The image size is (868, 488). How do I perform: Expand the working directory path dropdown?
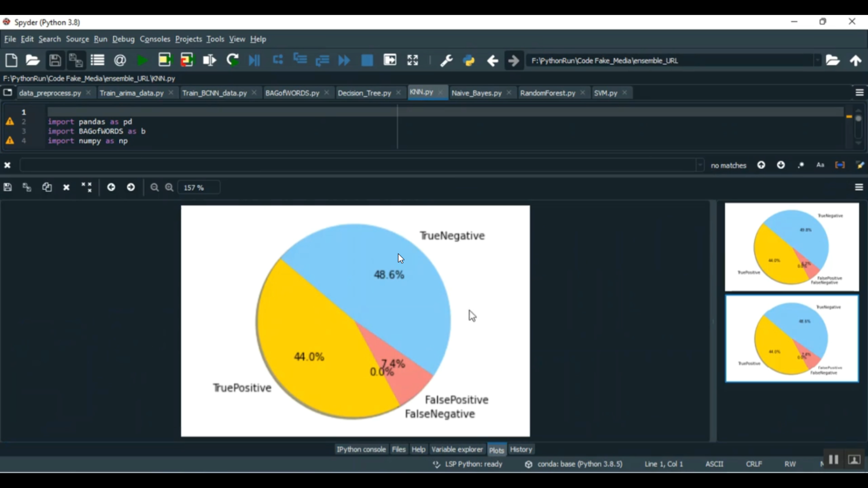817,60
